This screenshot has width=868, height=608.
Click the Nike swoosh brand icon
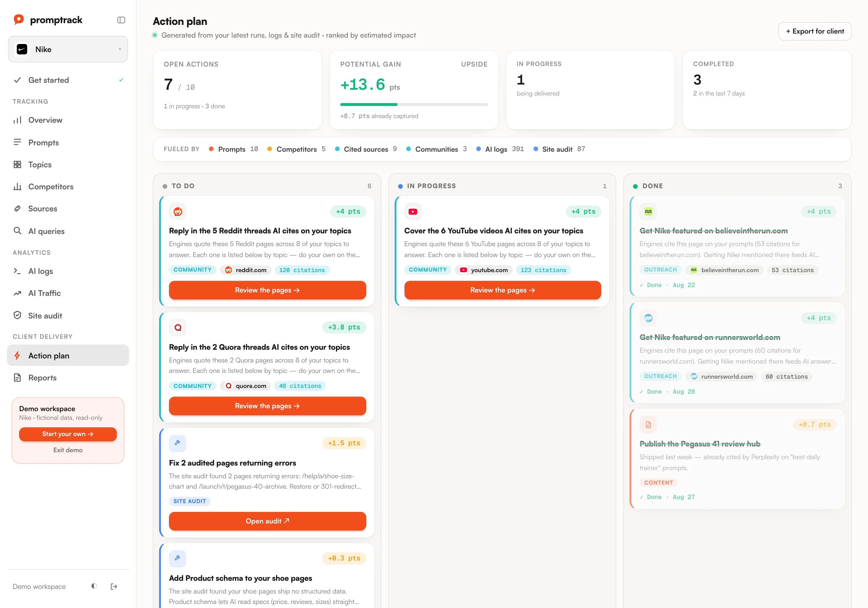[22, 49]
